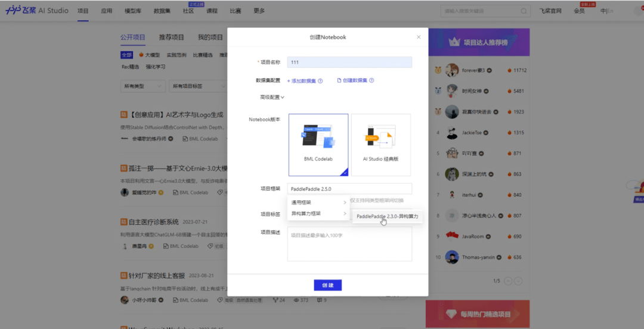Click the 项目名称 input field
Viewport: 644px width, 329px height.
(x=349, y=62)
